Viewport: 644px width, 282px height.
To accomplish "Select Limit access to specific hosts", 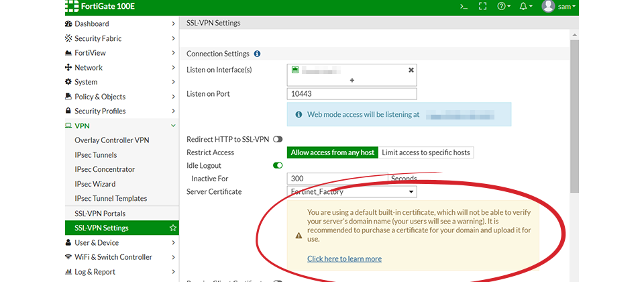I will [x=426, y=152].
